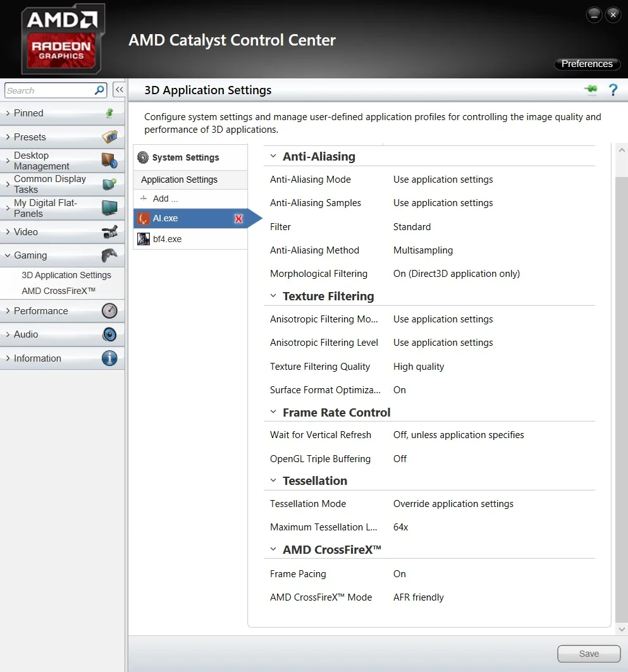This screenshot has width=628, height=672.
Task: Click the Audio speaker icon
Action: pyautogui.click(x=109, y=334)
